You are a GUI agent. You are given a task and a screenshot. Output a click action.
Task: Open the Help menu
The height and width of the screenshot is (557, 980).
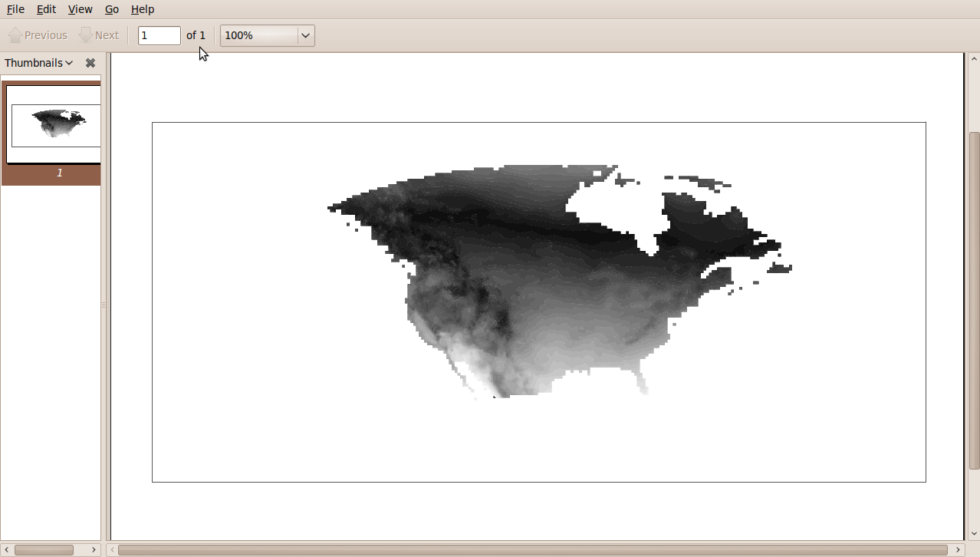point(143,9)
